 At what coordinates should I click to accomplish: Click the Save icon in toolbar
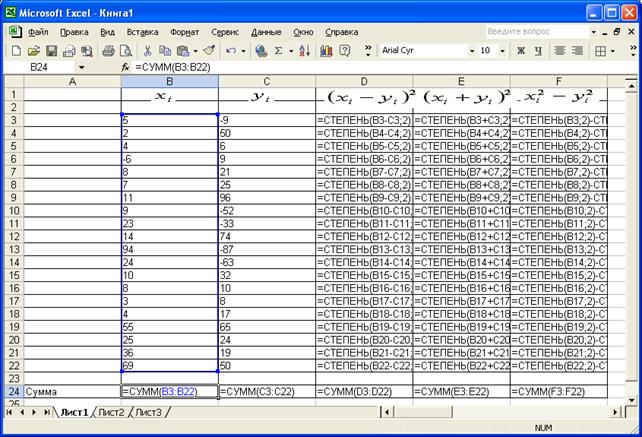click(x=51, y=50)
